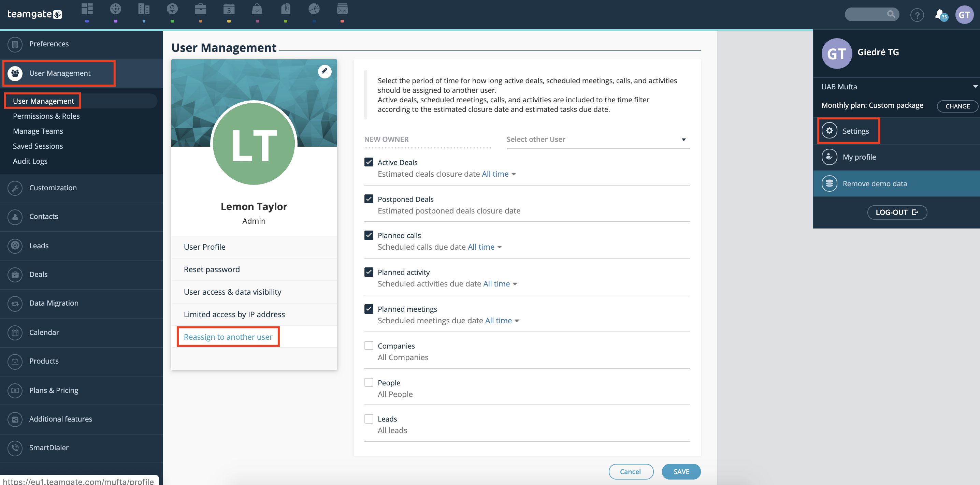
Task: Click the pencil edit icon on profile banner
Action: coord(325,71)
